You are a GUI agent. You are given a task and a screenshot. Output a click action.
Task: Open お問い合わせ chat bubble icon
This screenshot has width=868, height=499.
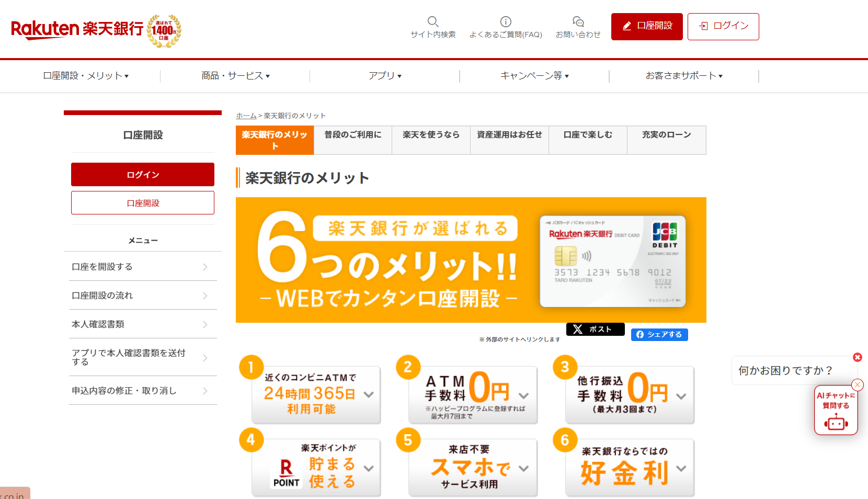point(578,21)
